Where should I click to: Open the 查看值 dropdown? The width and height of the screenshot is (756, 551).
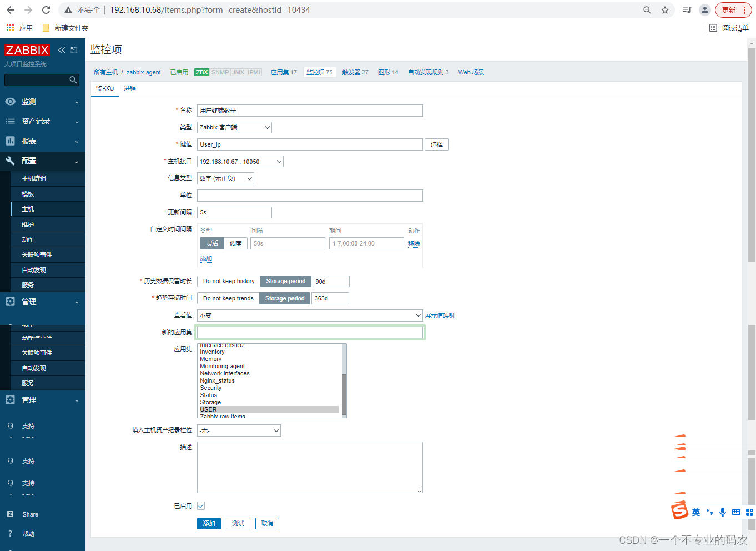tap(310, 315)
